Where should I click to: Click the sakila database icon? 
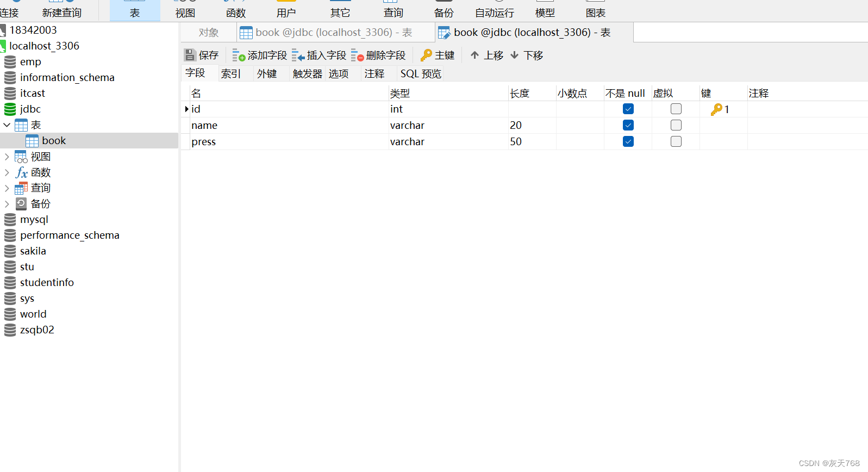[x=10, y=251]
